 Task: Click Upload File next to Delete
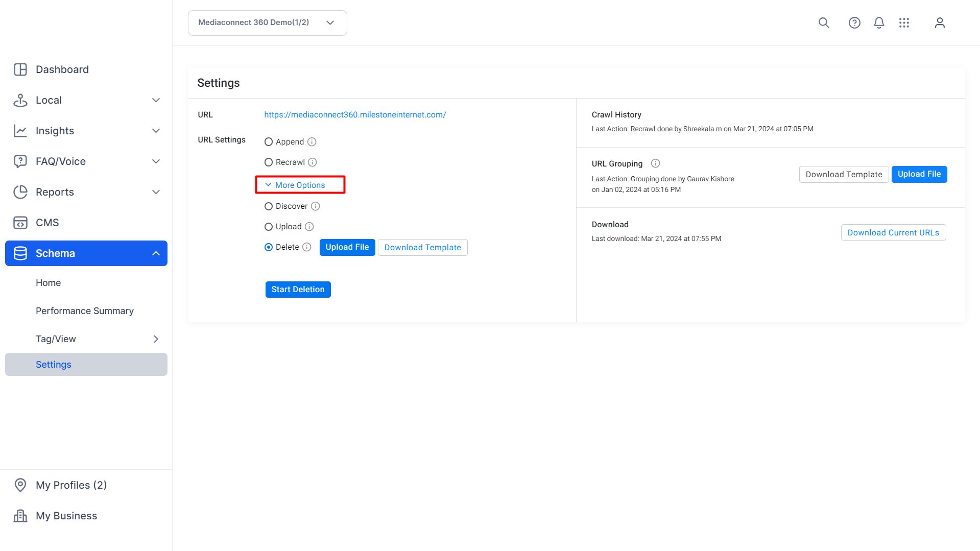[x=347, y=247]
